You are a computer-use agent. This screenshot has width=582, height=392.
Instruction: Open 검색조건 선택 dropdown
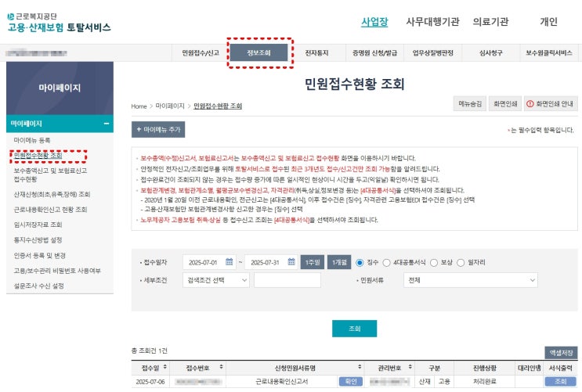pyautogui.click(x=216, y=280)
